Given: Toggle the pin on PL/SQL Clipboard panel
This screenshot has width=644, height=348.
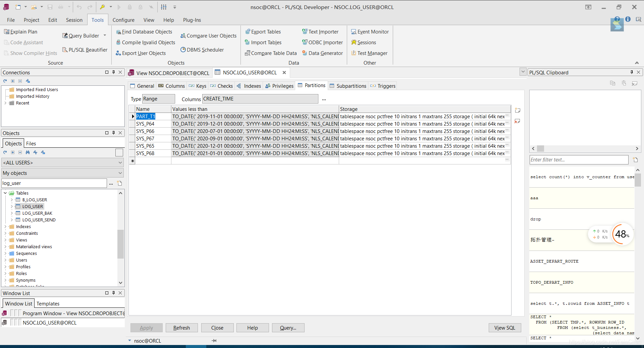Looking at the screenshot, I should pos(632,72).
